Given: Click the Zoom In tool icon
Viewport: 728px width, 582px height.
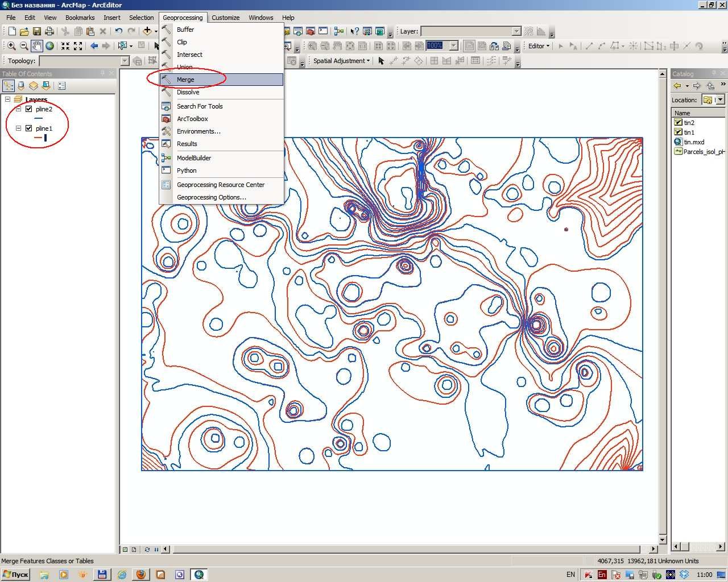Looking at the screenshot, I should coord(11,46).
